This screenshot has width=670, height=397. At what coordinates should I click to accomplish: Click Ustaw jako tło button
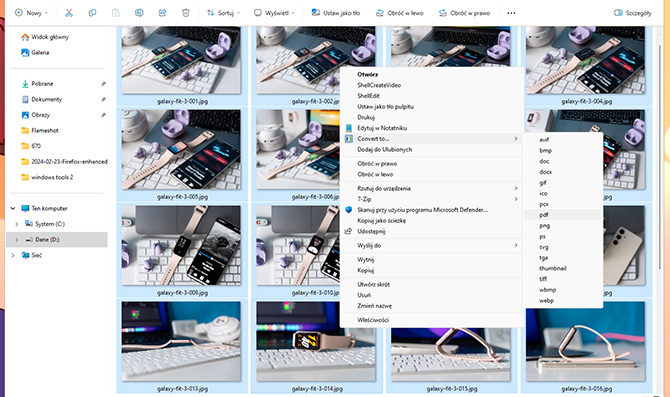pos(336,13)
